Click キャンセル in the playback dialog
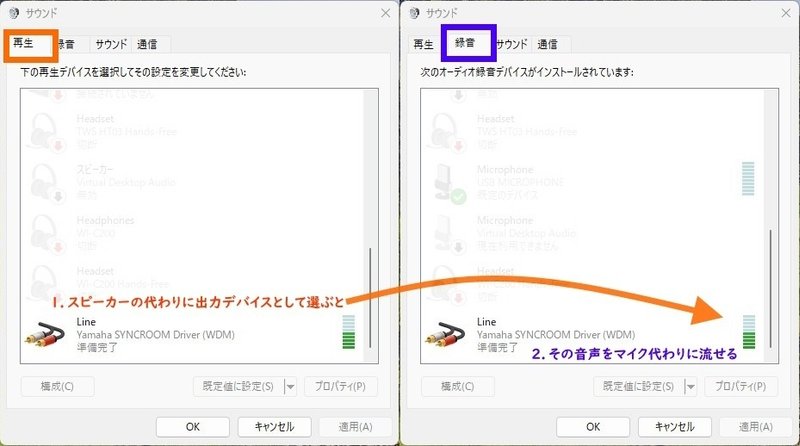 pyautogui.click(x=274, y=427)
